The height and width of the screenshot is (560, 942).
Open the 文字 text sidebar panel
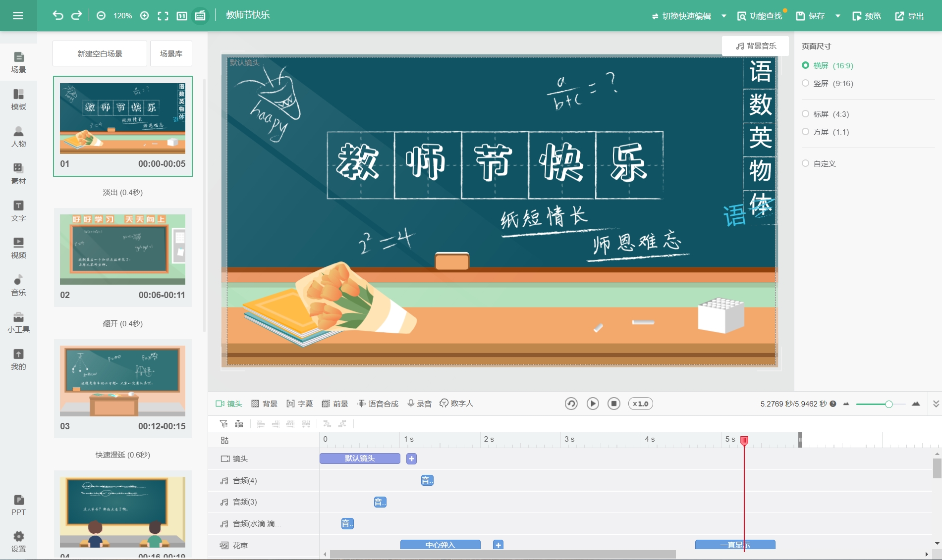(x=18, y=211)
